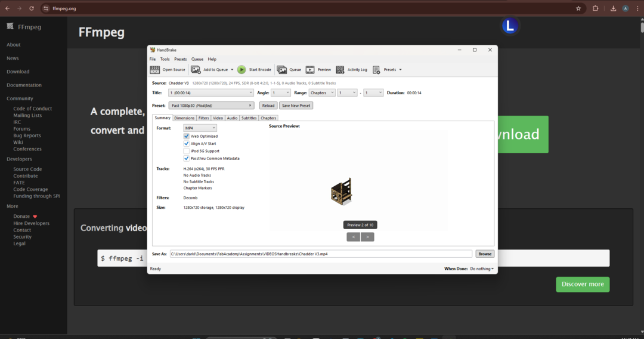Screen dimensions: 644x339
Task: Switch to the Chapters tab
Action: [268, 118]
